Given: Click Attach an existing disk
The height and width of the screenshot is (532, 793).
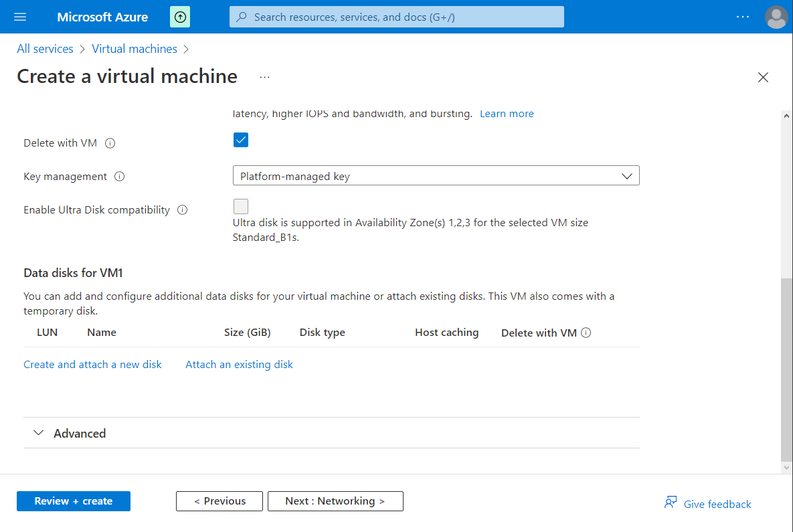Looking at the screenshot, I should pos(239,365).
